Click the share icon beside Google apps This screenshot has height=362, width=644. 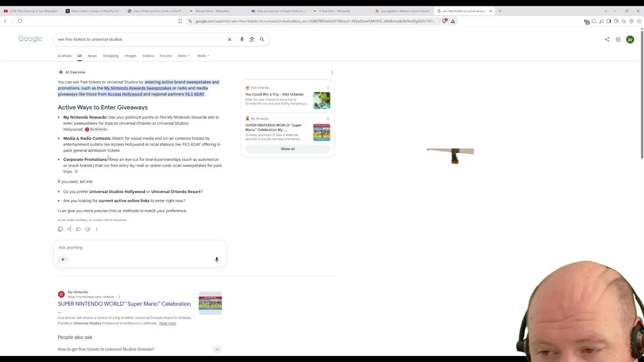pos(607,39)
